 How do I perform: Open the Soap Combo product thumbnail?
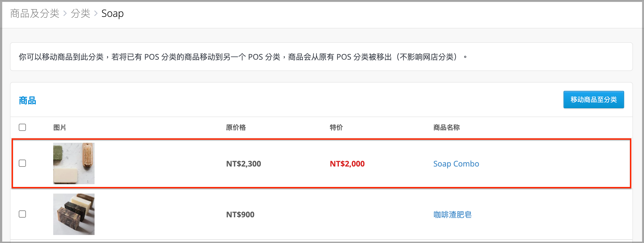point(74,163)
